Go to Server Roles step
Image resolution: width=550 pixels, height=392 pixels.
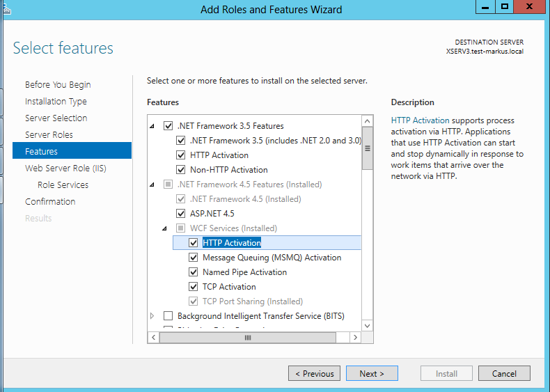coord(49,134)
